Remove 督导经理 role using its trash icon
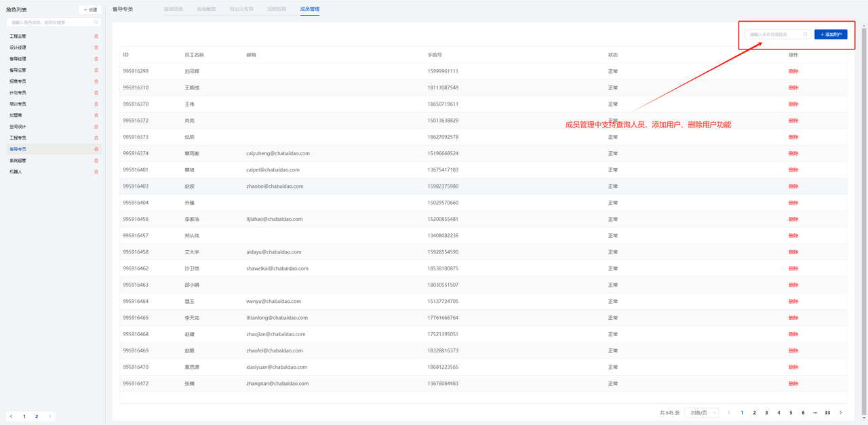The width and height of the screenshot is (868, 425). pyautogui.click(x=96, y=59)
